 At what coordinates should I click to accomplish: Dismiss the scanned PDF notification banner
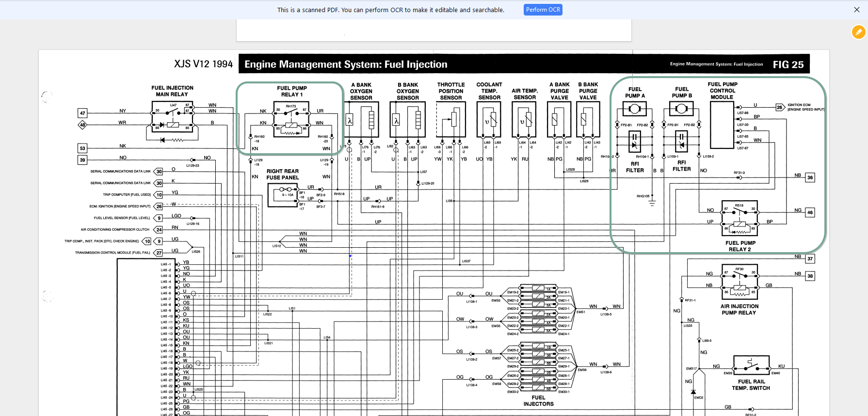coord(856,10)
